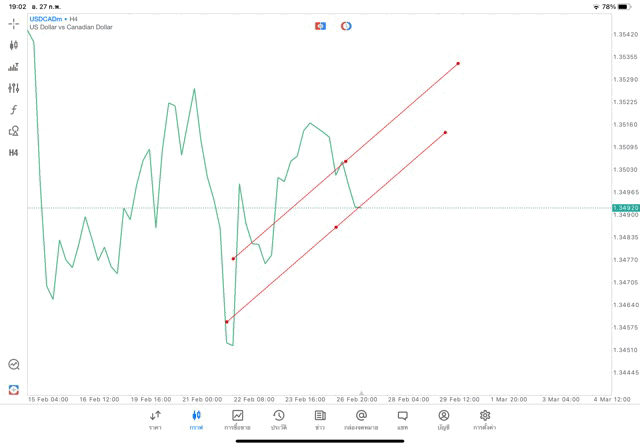Tap the red-blue circular icon above chart

[346, 26]
